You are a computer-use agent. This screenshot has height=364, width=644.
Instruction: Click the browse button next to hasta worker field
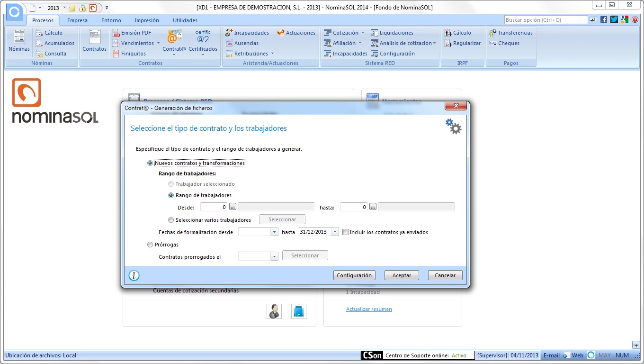tap(373, 207)
